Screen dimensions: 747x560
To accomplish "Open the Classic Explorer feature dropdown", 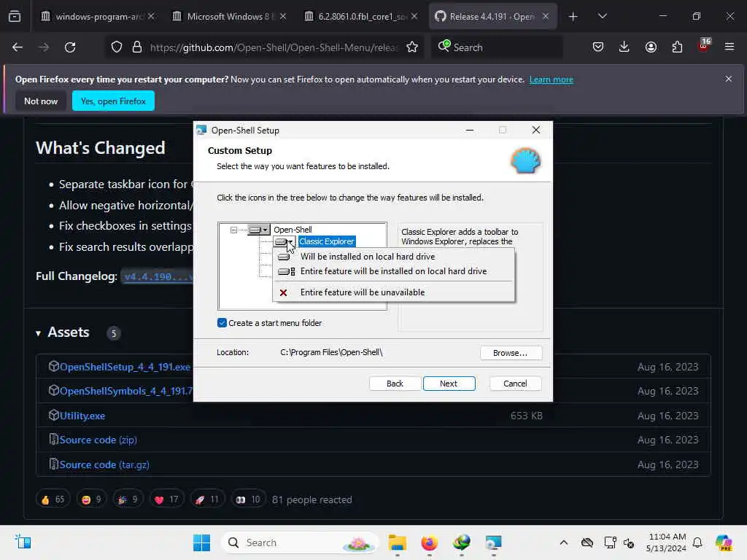I will tap(285, 242).
